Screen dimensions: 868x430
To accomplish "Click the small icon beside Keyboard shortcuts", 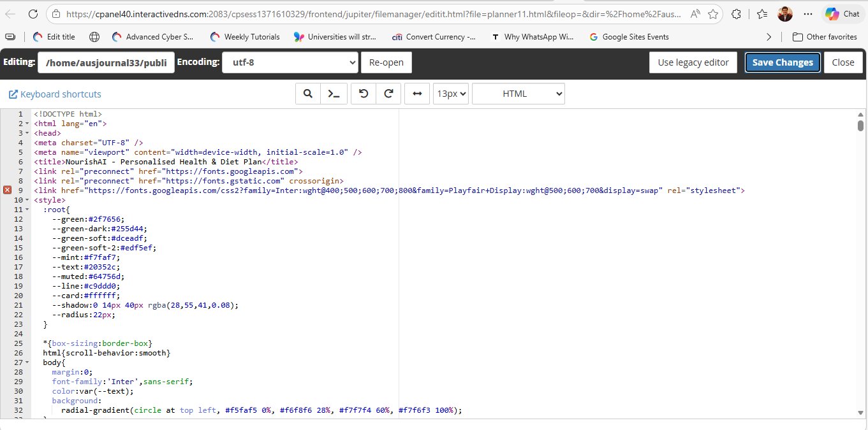I will [12, 94].
